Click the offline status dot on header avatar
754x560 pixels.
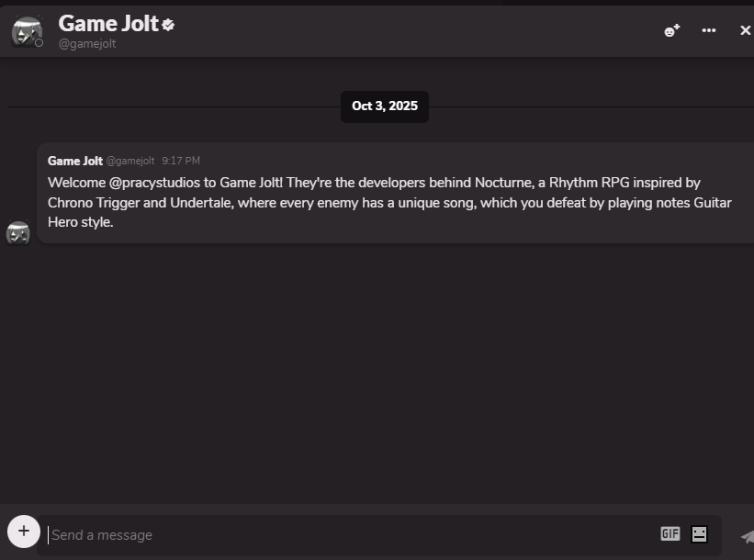click(39, 42)
